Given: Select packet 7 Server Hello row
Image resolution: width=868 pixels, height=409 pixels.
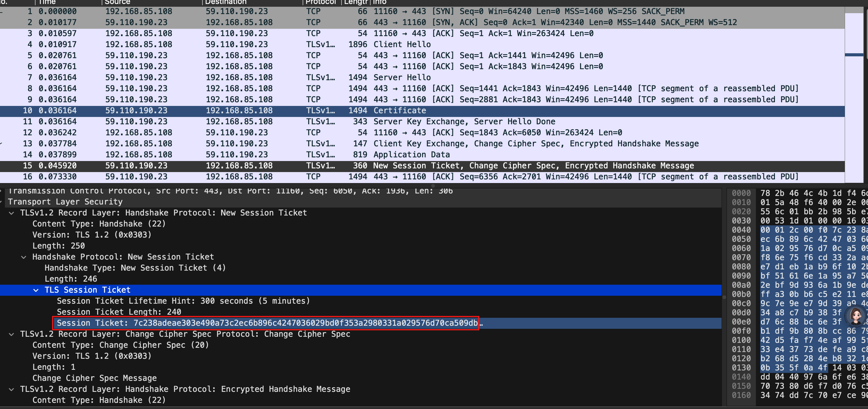Looking at the screenshot, I should (x=402, y=77).
